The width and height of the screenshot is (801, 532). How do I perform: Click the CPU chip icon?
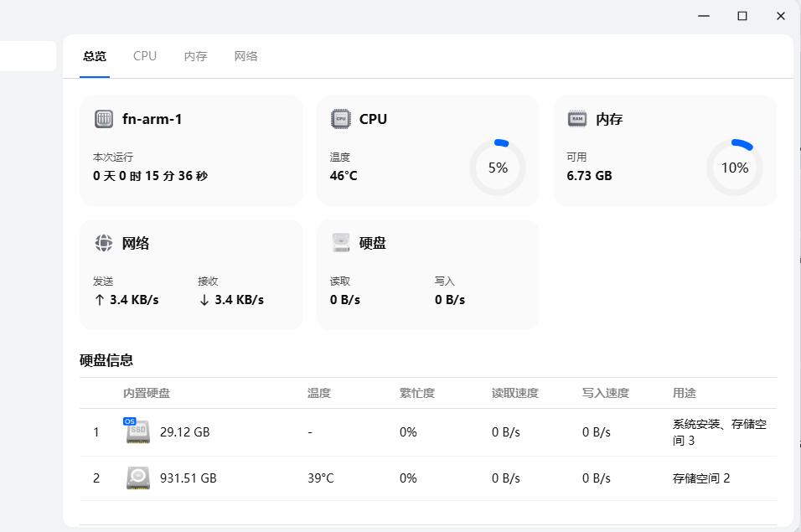click(340, 119)
